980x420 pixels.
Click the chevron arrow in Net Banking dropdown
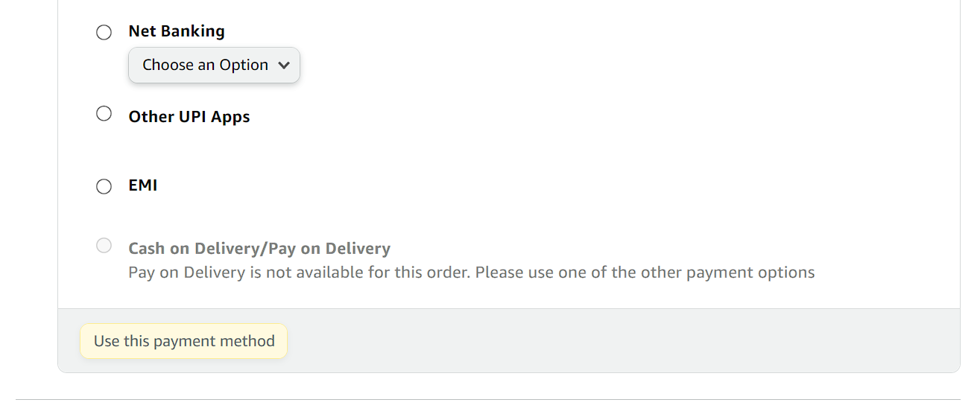(x=283, y=66)
